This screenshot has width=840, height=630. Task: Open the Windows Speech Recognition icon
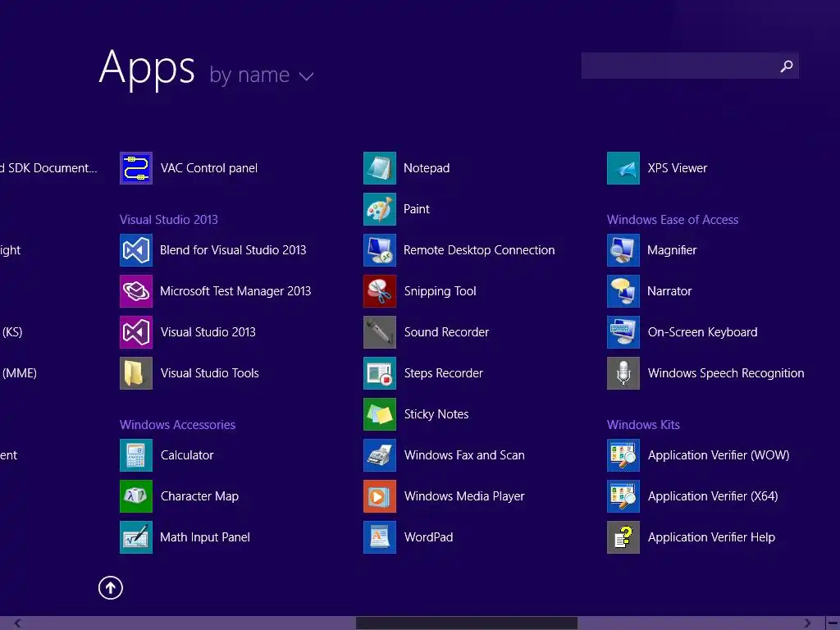pyautogui.click(x=623, y=373)
